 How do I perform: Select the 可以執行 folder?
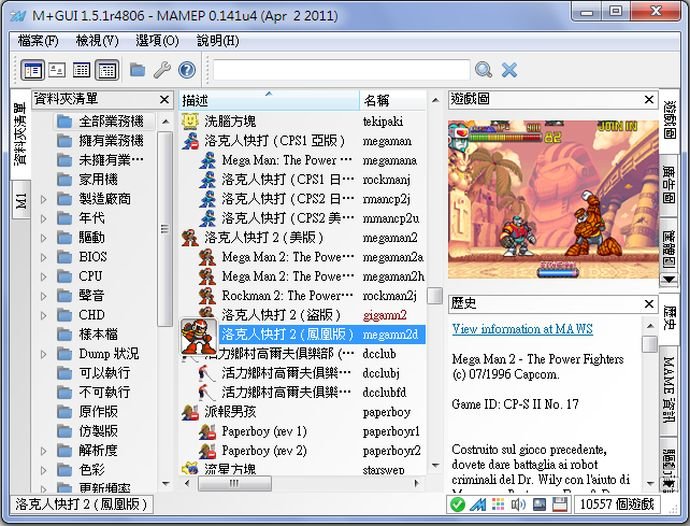pos(93,373)
